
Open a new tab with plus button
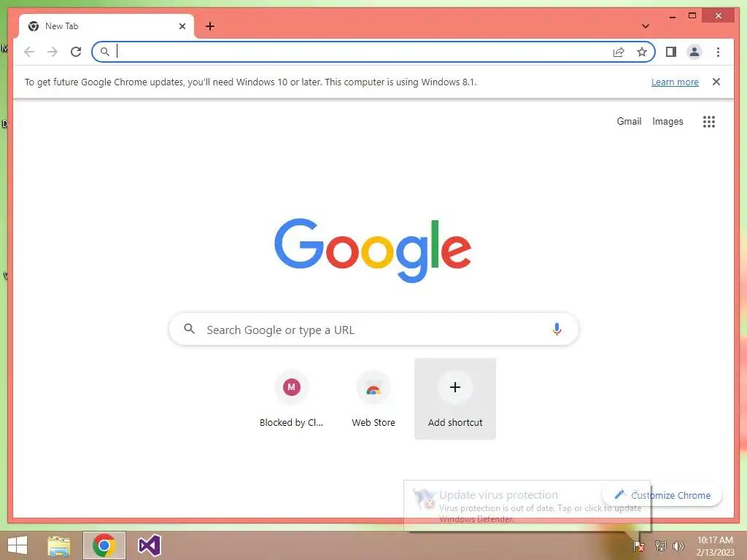[x=210, y=26]
